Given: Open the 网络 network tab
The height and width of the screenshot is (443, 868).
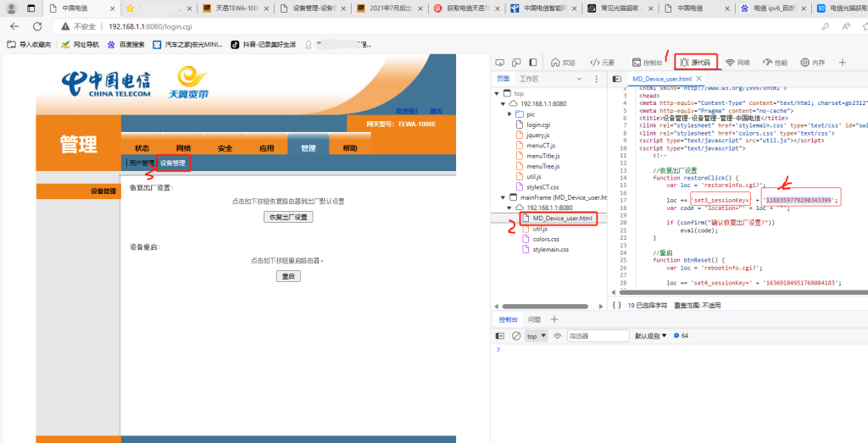Looking at the screenshot, I should 738,63.
